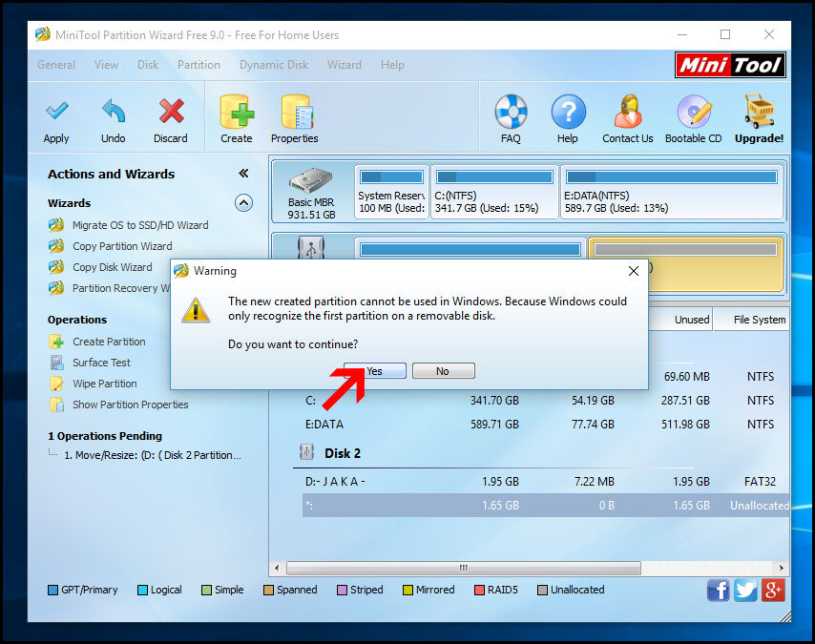Image resolution: width=815 pixels, height=644 pixels.
Task: Launch the Bootable CD icon
Action: coord(694,112)
